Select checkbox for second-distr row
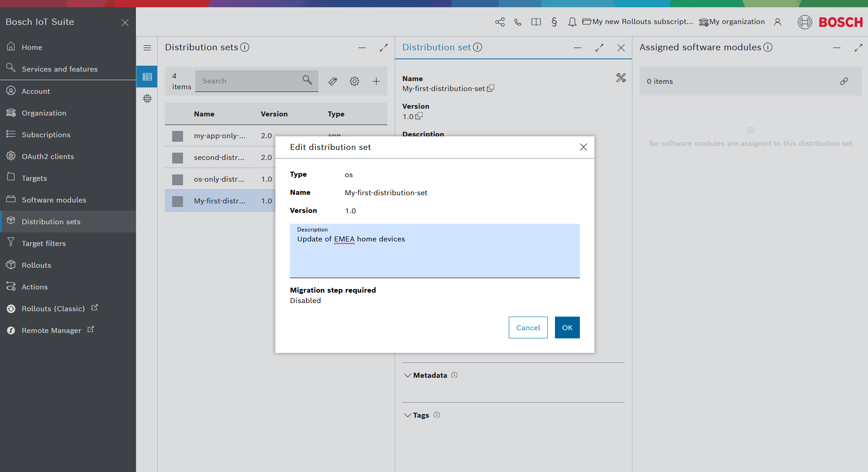This screenshot has width=868, height=472. coord(178,158)
